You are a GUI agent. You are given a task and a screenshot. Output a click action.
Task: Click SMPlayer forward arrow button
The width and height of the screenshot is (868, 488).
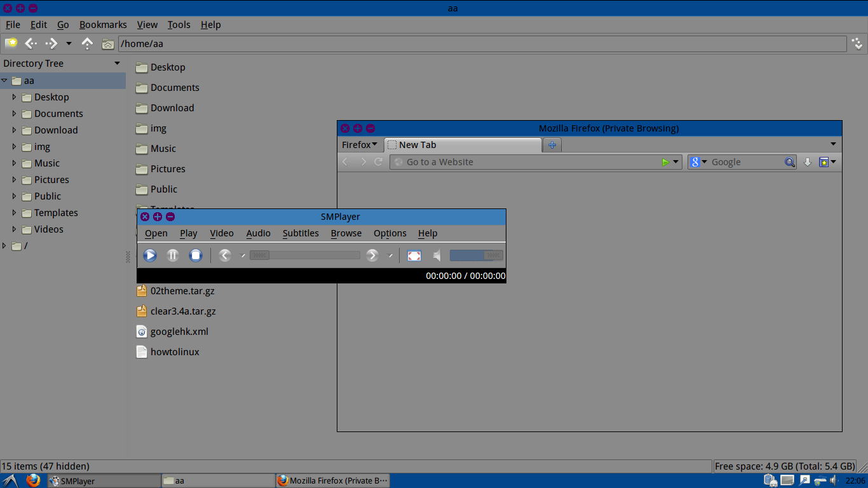click(372, 255)
